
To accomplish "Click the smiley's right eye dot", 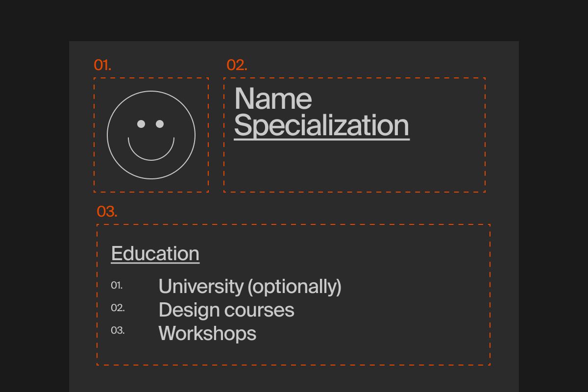I will point(160,124).
